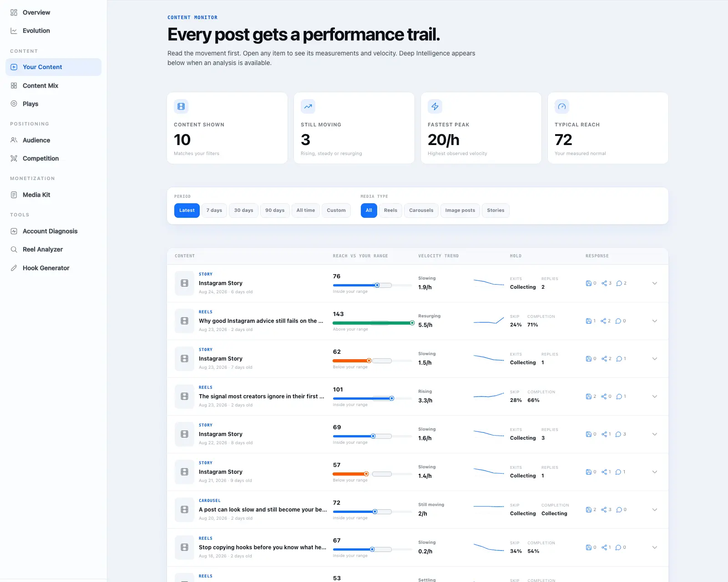This screenshot has height=582, width=728.
Task: Open the Competition page
Action: [x=53, y=158]
